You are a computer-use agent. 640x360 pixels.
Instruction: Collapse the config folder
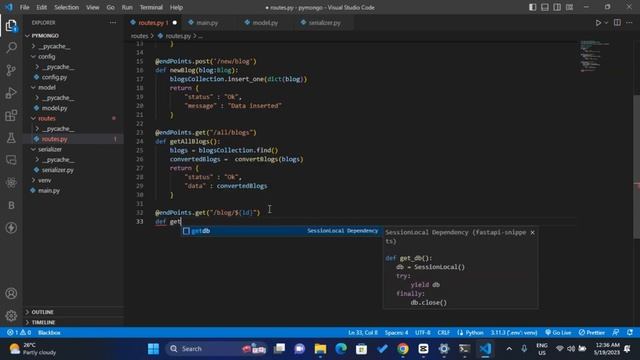point(46,57)
